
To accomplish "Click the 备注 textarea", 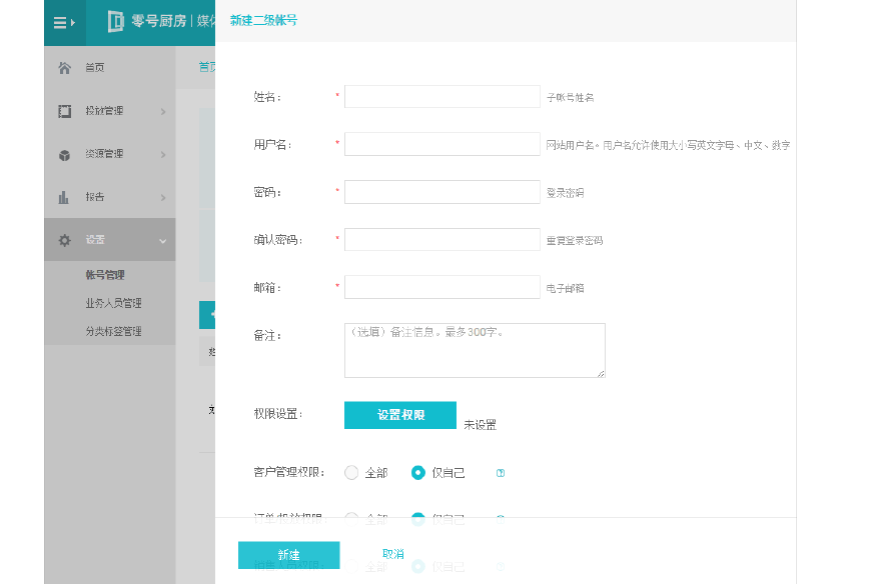I will [475, 350].
